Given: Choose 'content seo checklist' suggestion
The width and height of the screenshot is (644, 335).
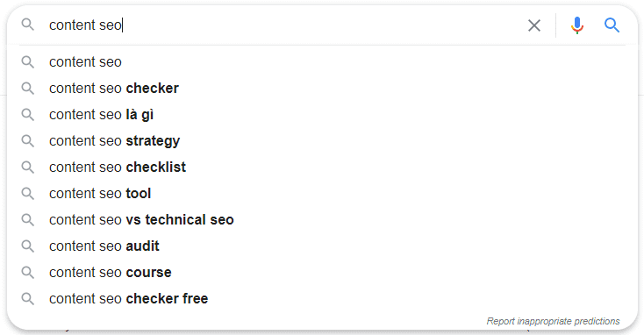Looking at the screenshot, I should tap(322, 167).
